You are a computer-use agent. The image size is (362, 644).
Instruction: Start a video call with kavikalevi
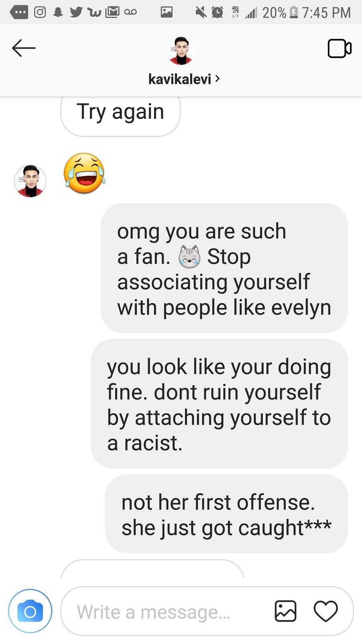tap(339, 49)
